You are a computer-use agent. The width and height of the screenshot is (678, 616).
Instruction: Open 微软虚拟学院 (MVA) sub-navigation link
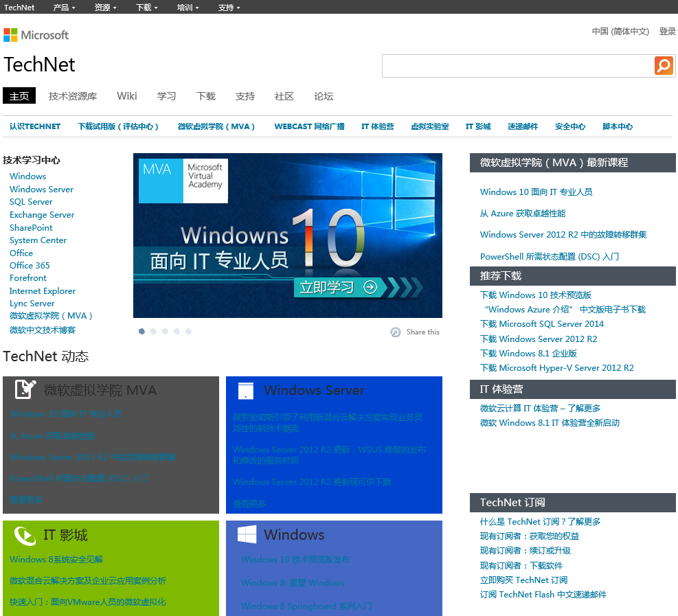pyautogui.click(x=216, y=126)
